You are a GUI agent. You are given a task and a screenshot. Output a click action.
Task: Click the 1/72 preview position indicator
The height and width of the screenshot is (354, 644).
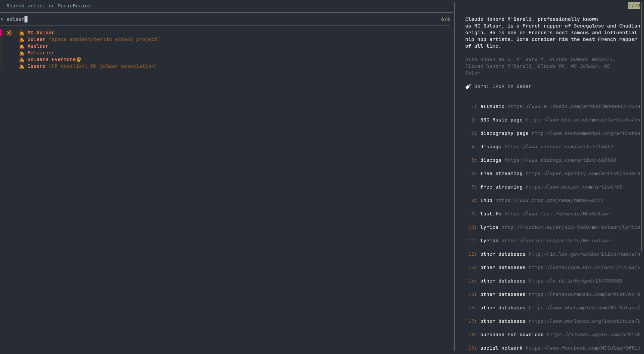pos(634,6)
